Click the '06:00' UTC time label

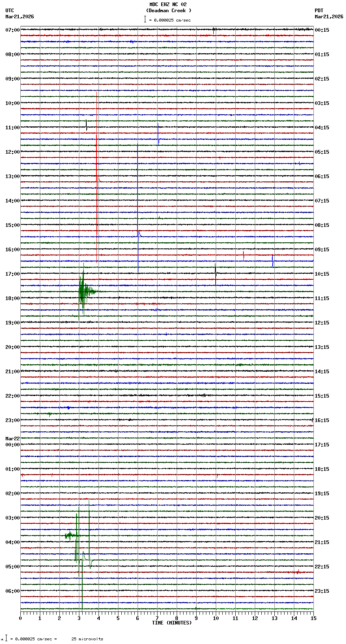13,591
